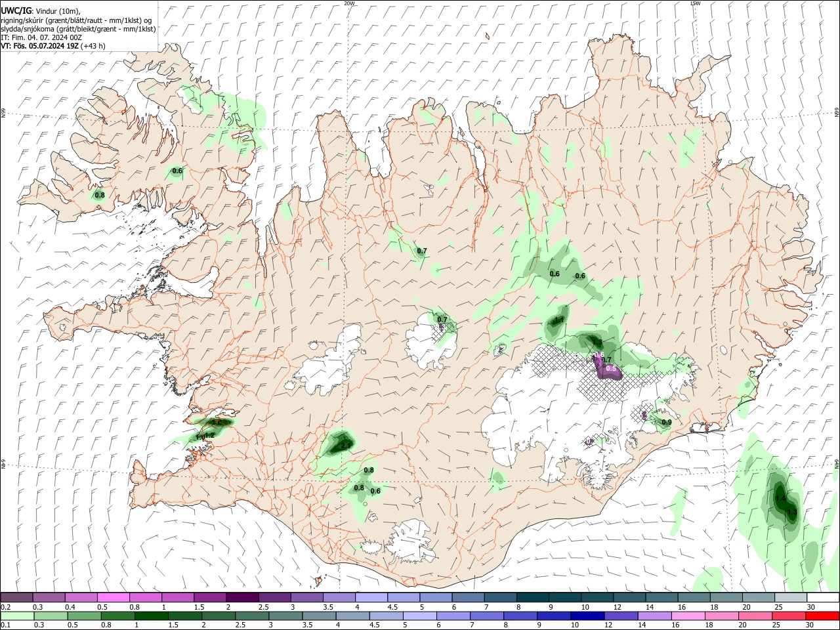Click the 0.2 label on the snow legend row
Viewport: 840px width, 630px height.
tap(6, 607)
